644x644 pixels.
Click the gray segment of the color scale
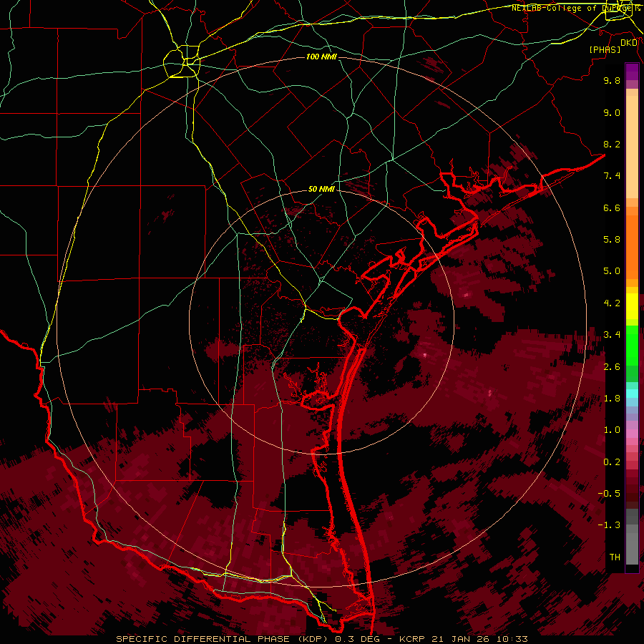click(632, 537)
